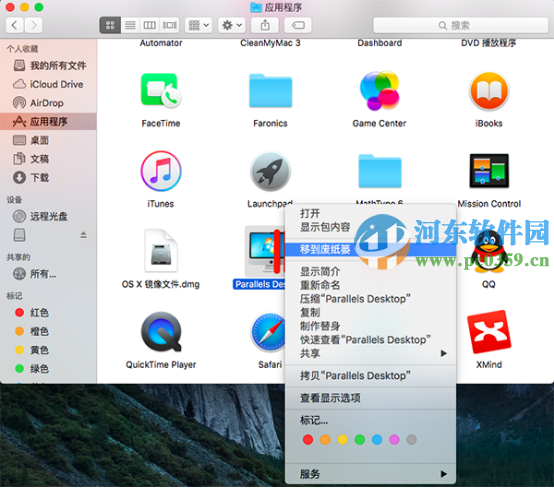Viewport: 554px width, 488px height.
Task: Filter by the 黄色 sidebar tag
Action: pyautogui.click(x=48, y=350)
